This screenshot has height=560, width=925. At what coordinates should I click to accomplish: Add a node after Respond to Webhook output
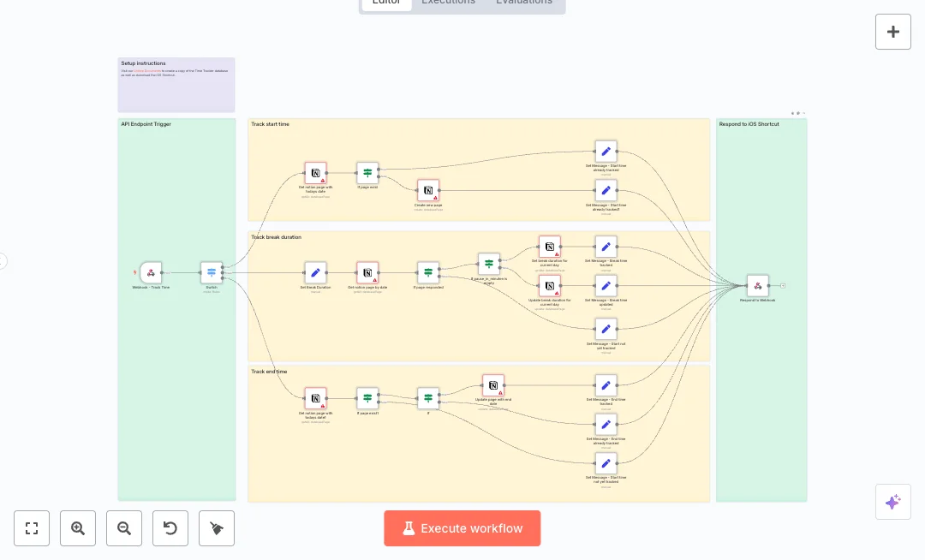(x=783, y=285)
